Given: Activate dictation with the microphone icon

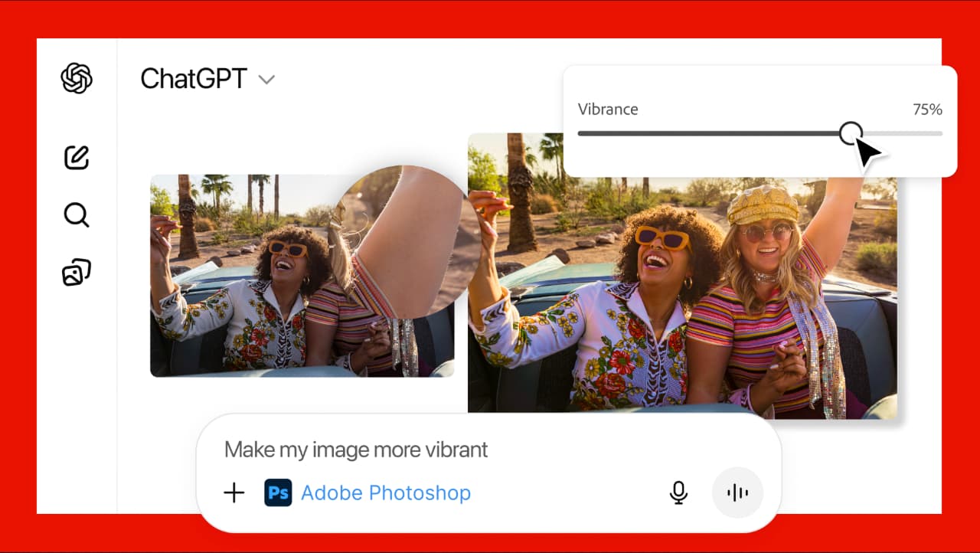Looking at the screenshot, I should click(x=678, y=492).
